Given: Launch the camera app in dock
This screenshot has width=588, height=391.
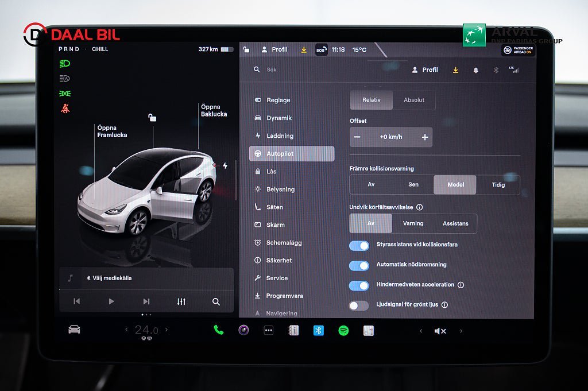Looking at the screenshot, I should coord(243,330).
